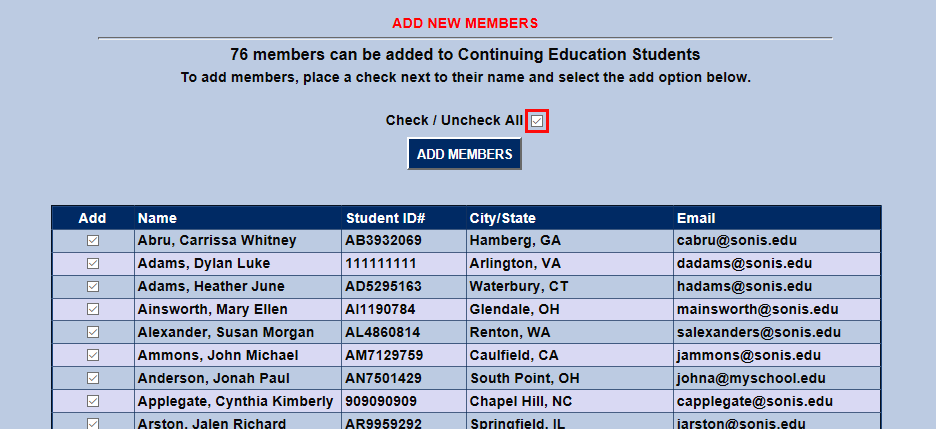The width and height of the screenshot is (936, 429).
Task: Deselect the Adams, Heather June row checkbox
Action: click(x=93, y=287)
